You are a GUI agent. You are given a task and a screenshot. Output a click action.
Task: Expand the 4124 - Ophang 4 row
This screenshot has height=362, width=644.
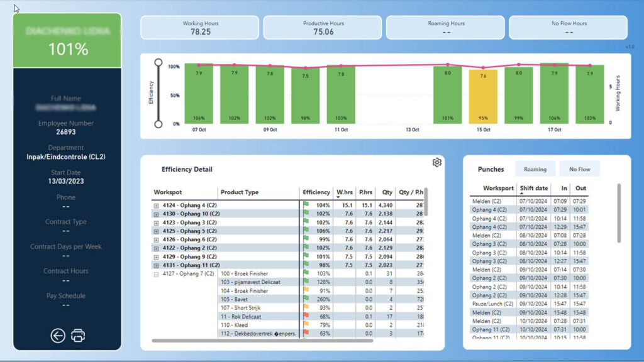[x=156, y=206]
